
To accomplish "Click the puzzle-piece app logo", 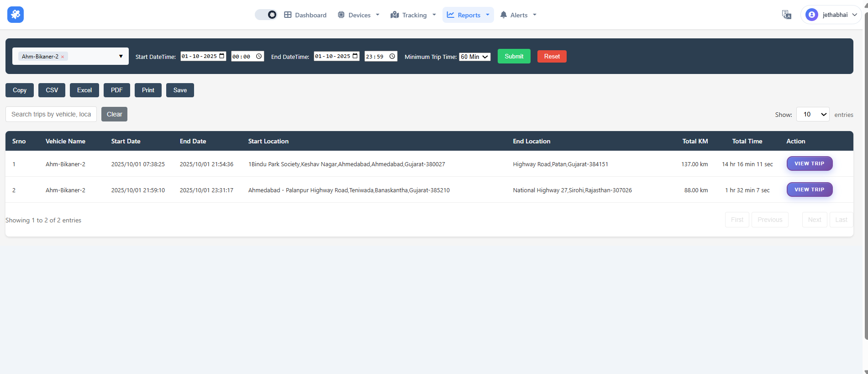I will click(x=16, y=15).
